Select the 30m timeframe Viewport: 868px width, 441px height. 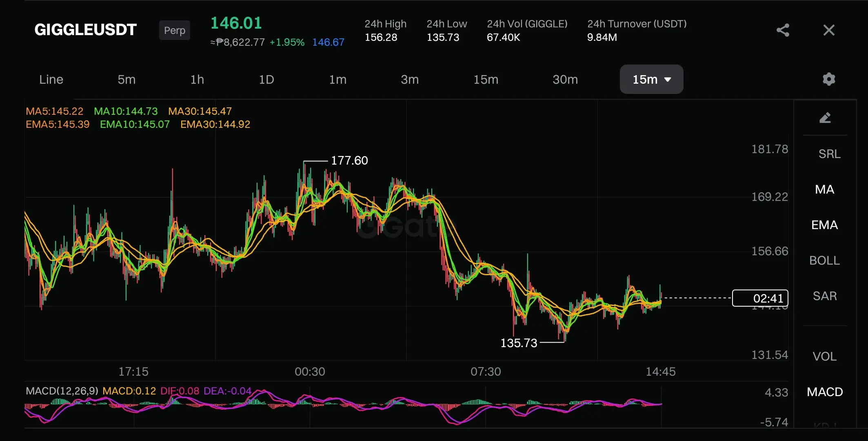(x=565, y=79)
